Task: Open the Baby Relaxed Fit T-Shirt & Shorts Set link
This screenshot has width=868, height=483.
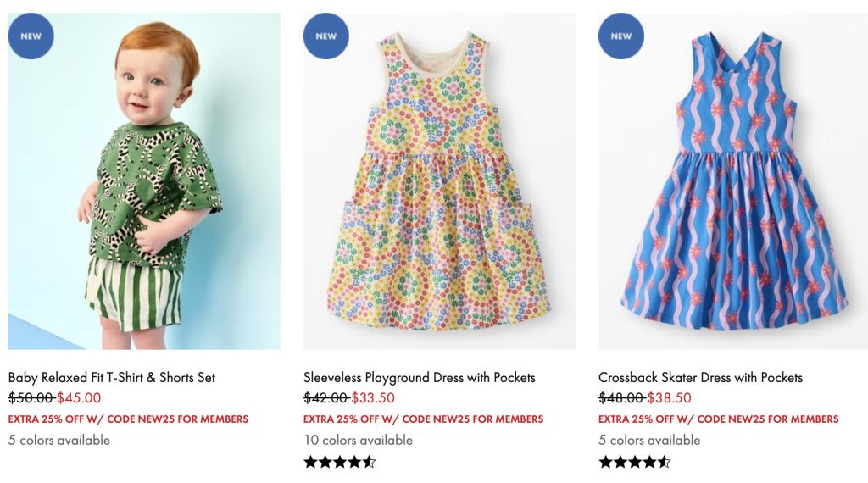Action: coord(112,377)
